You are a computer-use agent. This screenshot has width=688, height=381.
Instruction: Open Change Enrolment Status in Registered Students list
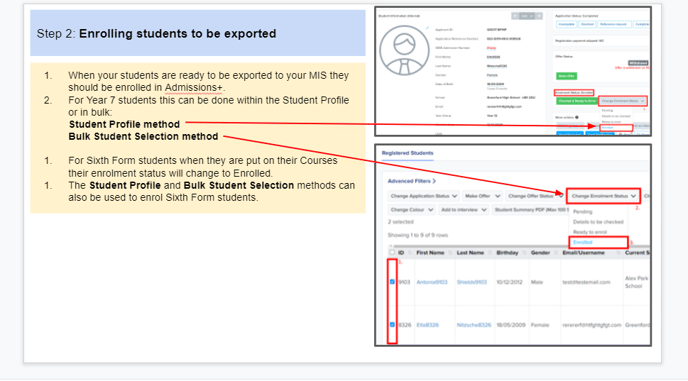603,196
